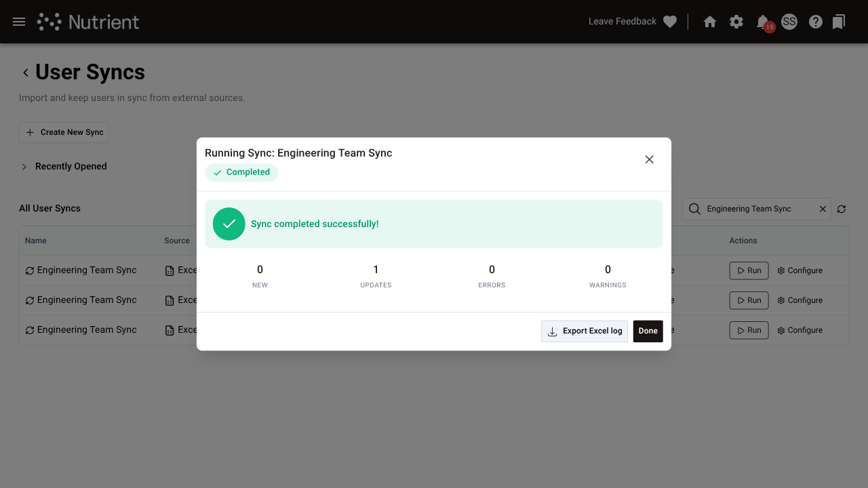Click the Excel source icon in the first row
The image size is (868, 488).
point(169,270)
